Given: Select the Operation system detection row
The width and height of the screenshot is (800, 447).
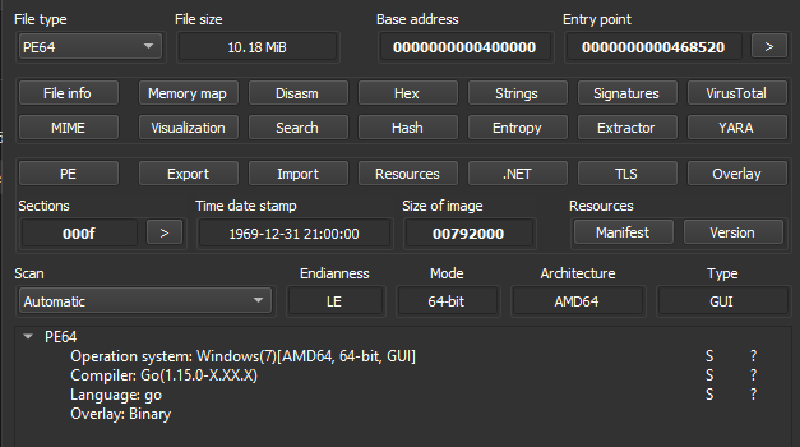Looking at the screenshot, I should [x=243, y=356].
